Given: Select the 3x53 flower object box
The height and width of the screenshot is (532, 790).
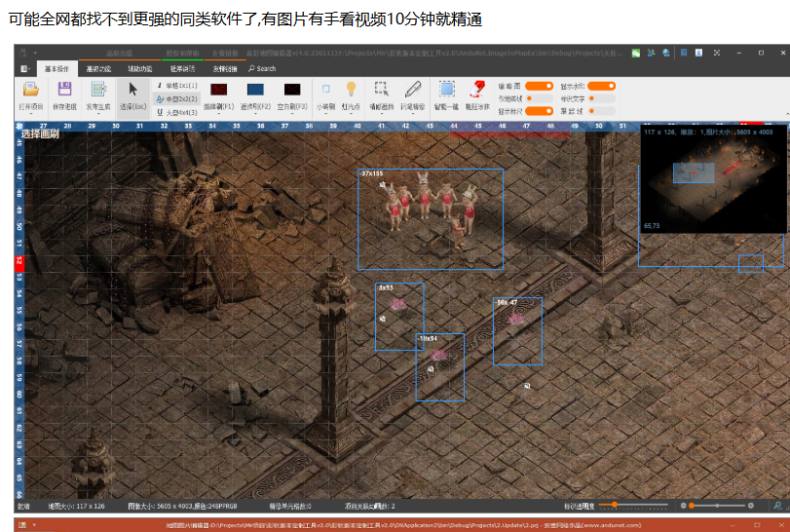Looking at the screenshot, I should pos(399,317).
